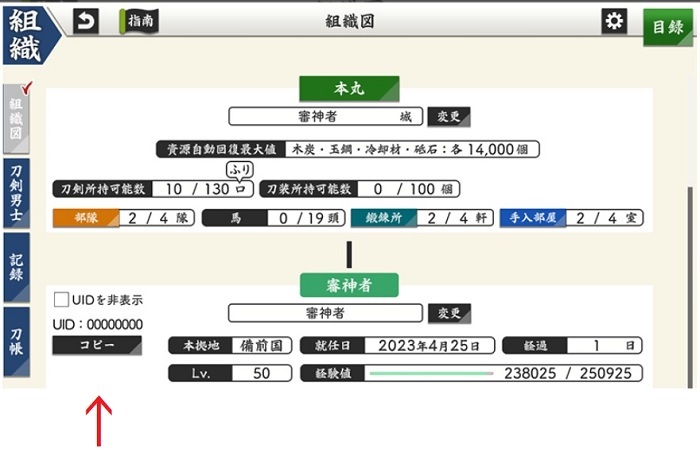Click the UID：00000000 text
Screen dimensions: 700x461
(x=98, y=324)
